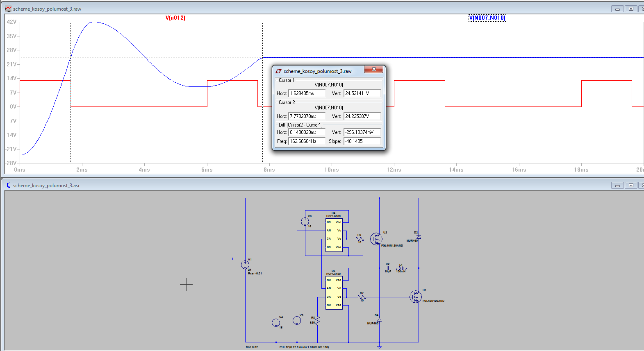Click the Slope value field
The width and height of the screenshot is (644, 351).
[x=362, y=141]
